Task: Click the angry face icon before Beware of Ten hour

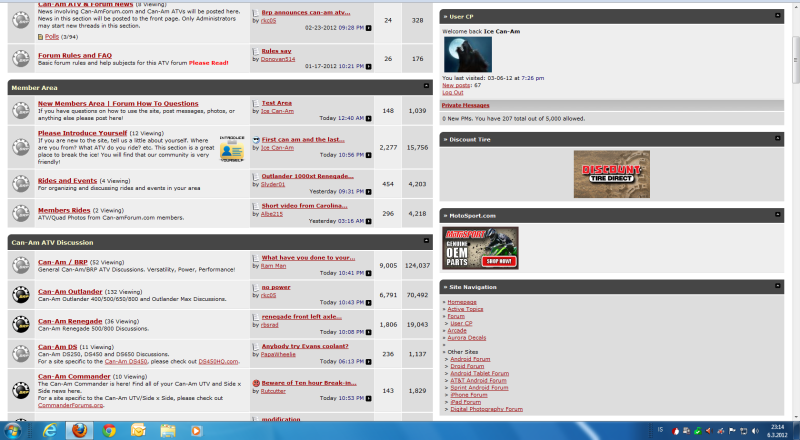Action: (256, 383)
